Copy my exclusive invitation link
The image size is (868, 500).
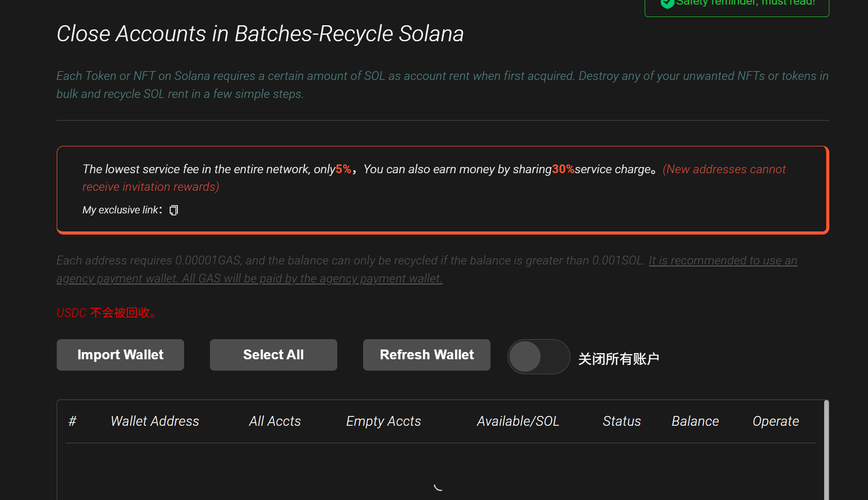tap(173, 210)
